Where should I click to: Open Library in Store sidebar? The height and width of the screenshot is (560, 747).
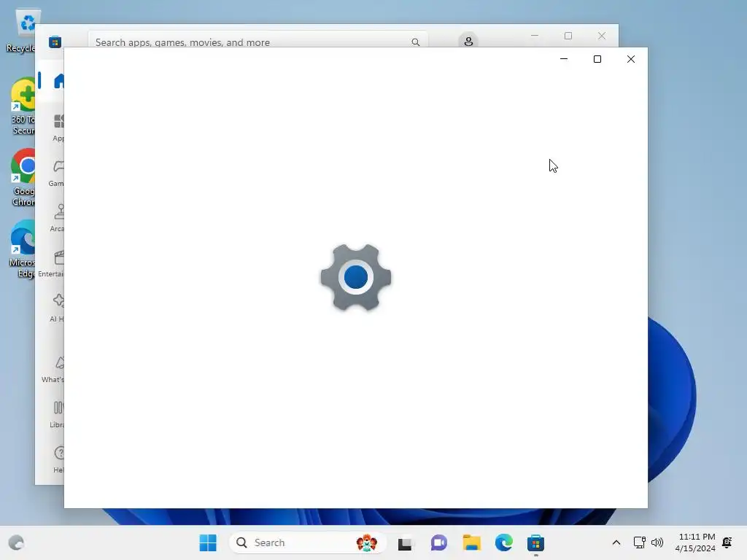(x=57, y=414)
